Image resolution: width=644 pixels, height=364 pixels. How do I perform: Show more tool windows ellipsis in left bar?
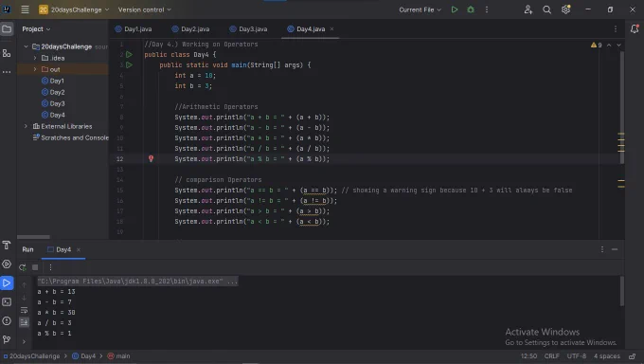coord(7,72)
